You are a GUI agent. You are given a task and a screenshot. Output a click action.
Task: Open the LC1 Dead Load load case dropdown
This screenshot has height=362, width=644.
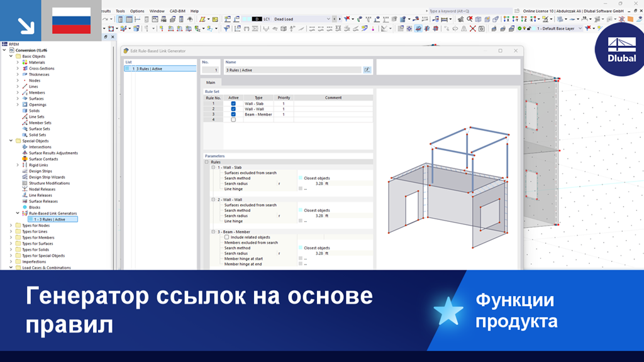[328, 19]
